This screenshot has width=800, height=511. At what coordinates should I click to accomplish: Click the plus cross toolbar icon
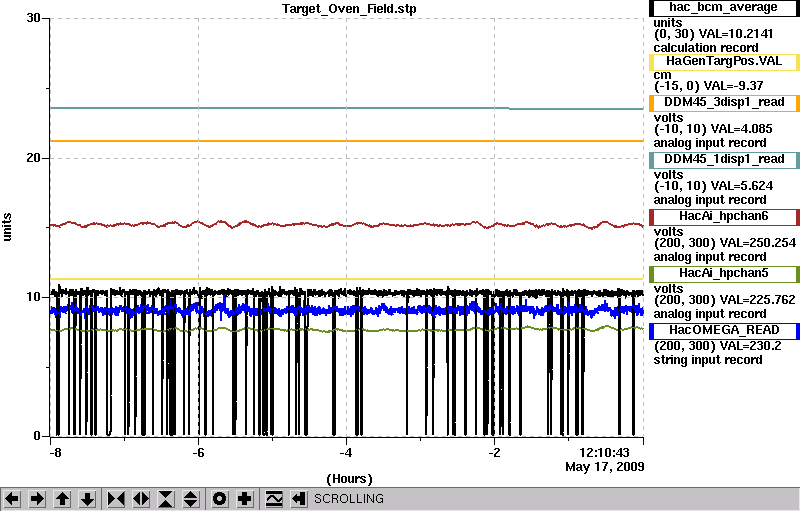coord(245,498)
